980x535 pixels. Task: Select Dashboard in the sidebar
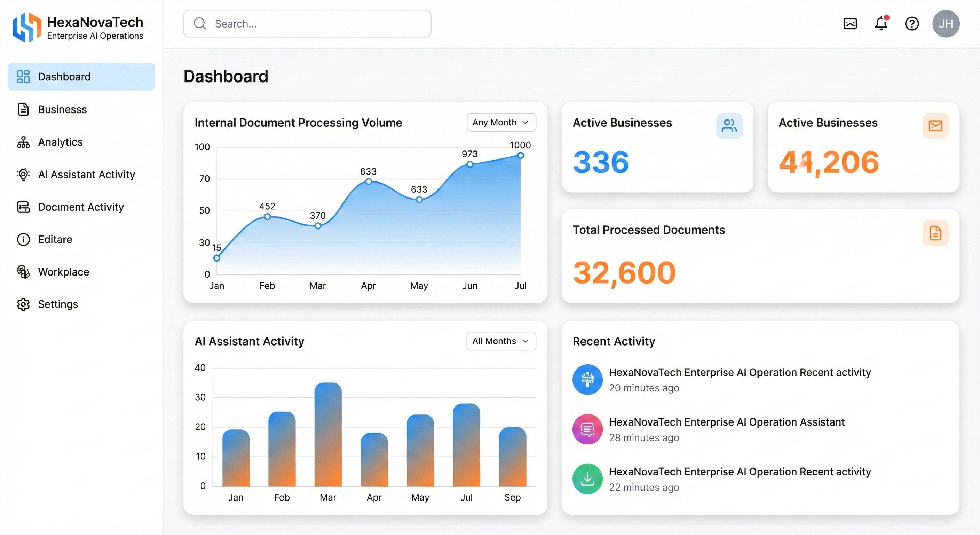tap(64, 77)
